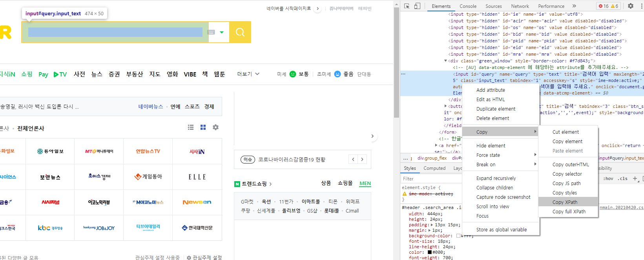The height and width of the screenshot is (260, 644).
Task: Click the yellow warning count badge showing 6
Action: point(615,6)
